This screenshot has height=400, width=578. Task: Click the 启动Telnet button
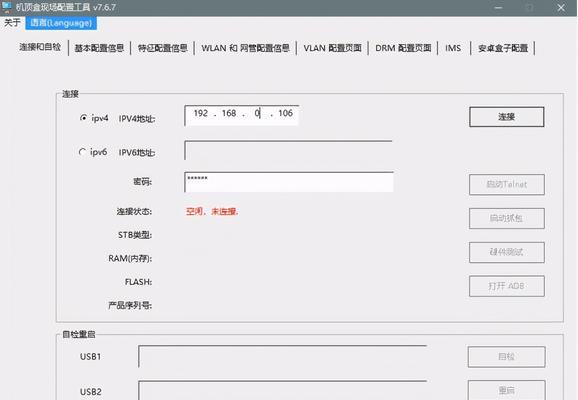click(x=506, y=184)
